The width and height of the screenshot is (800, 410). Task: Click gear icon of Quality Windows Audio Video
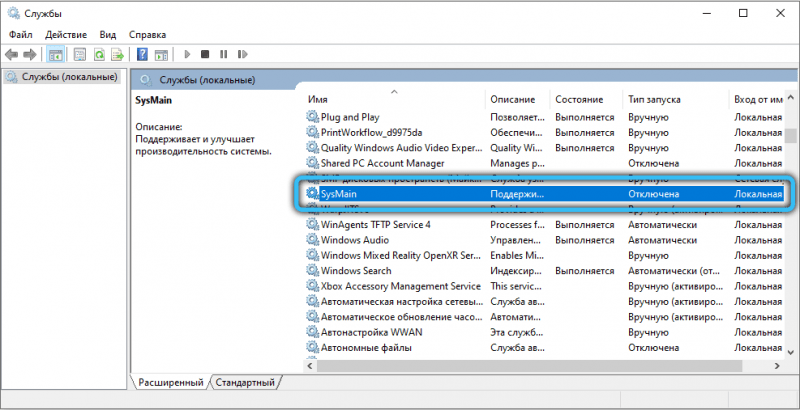click(312, 148)
